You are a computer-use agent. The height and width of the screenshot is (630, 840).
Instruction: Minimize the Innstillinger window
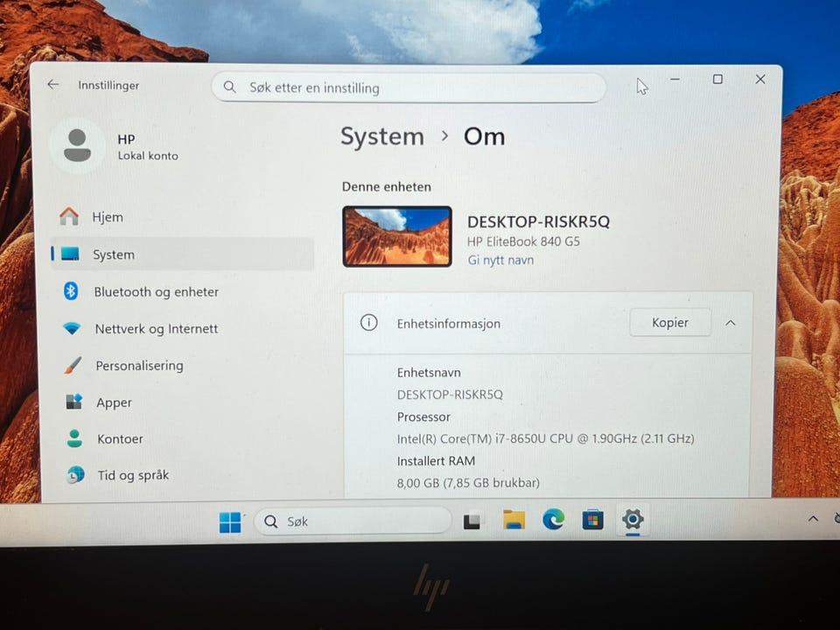675,80
